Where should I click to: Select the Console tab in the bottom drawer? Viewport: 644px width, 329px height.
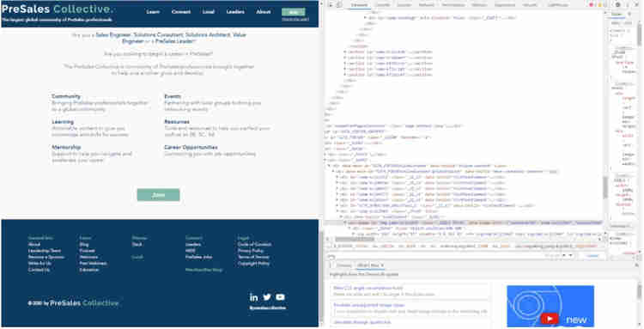[x=344, y=265]
